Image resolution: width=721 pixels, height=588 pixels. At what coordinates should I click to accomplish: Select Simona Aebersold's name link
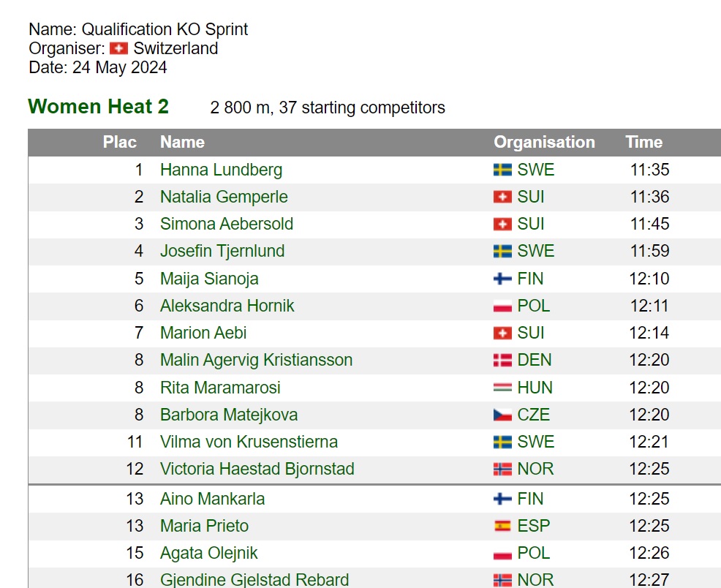227,224
